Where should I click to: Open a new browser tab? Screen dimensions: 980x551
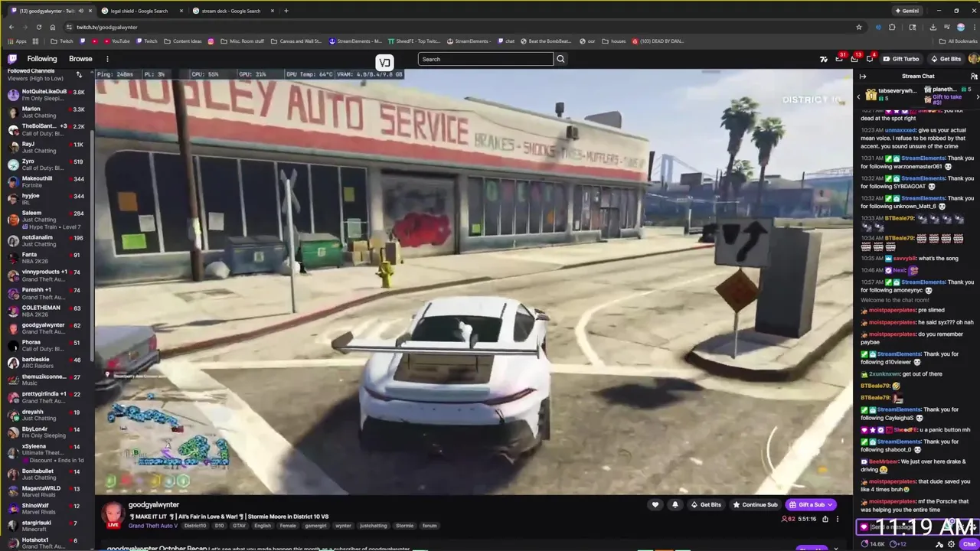(286, 11)
